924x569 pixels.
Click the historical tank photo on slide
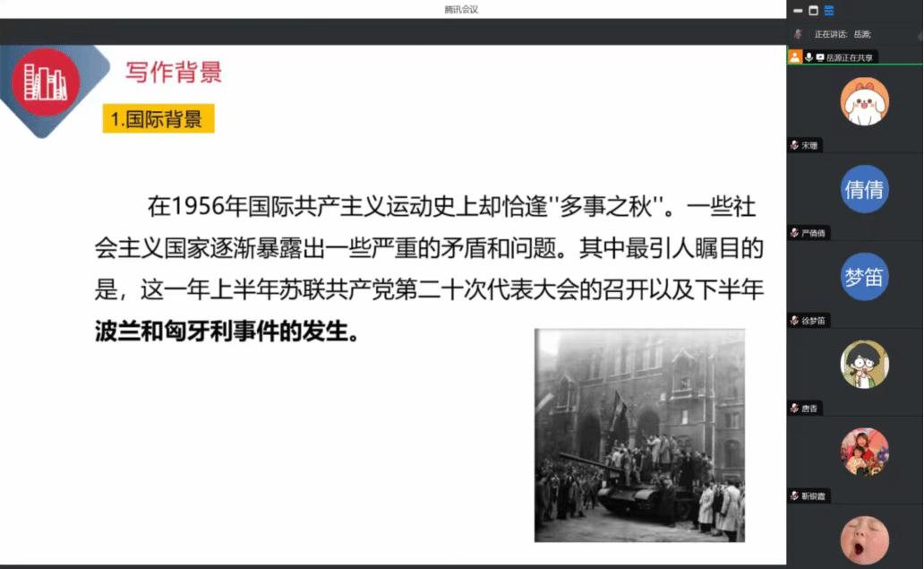(x=639, y=435)
